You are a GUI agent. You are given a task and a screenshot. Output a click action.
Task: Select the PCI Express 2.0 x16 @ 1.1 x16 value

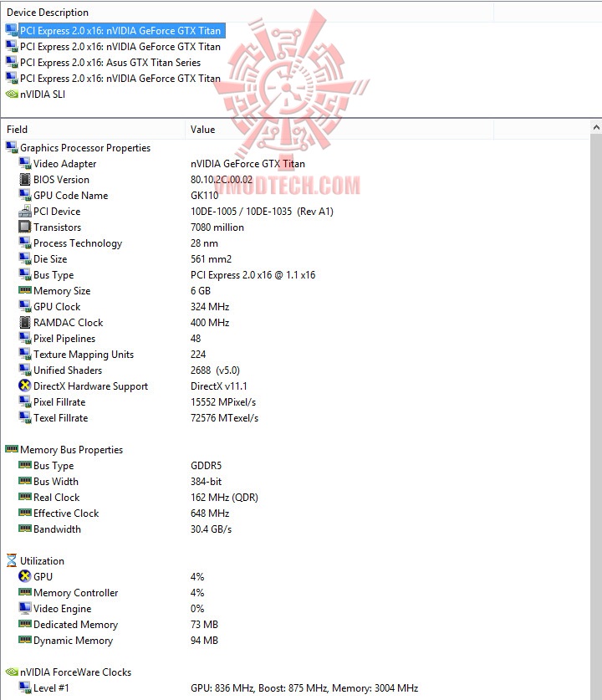[253, 275]
